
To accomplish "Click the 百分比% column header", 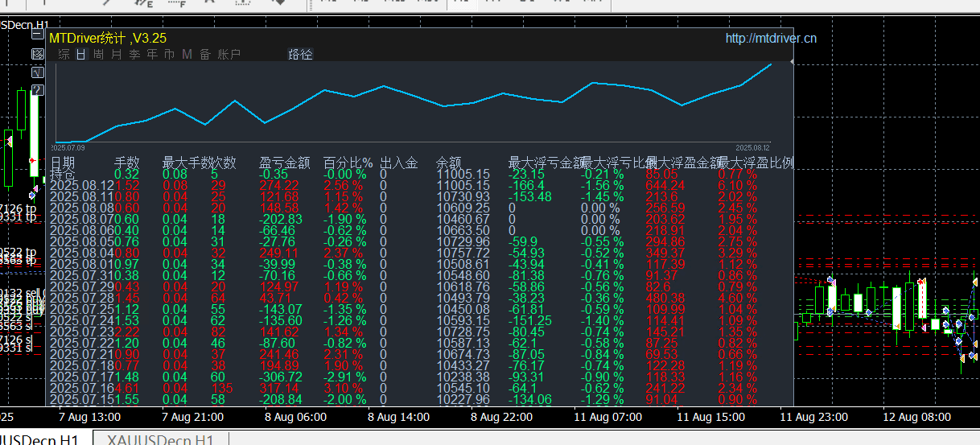I will pos(348,163).
